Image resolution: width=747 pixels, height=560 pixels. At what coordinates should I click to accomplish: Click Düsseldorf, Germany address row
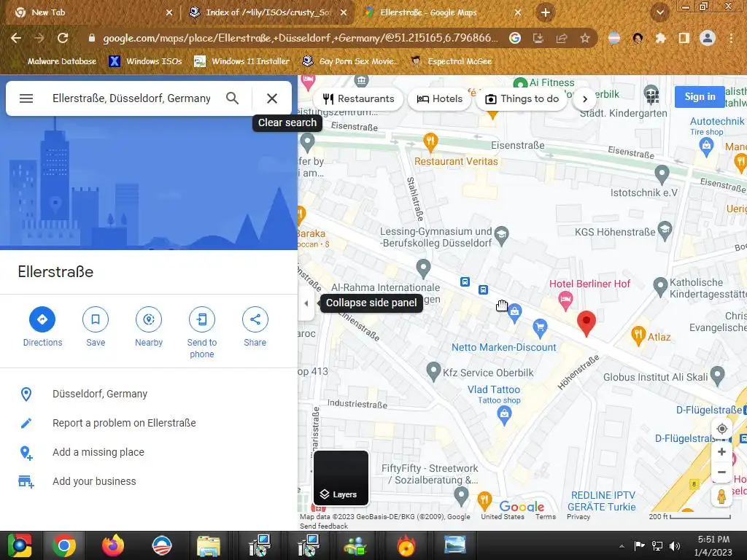pyautogui.click(x=149, y=394)
